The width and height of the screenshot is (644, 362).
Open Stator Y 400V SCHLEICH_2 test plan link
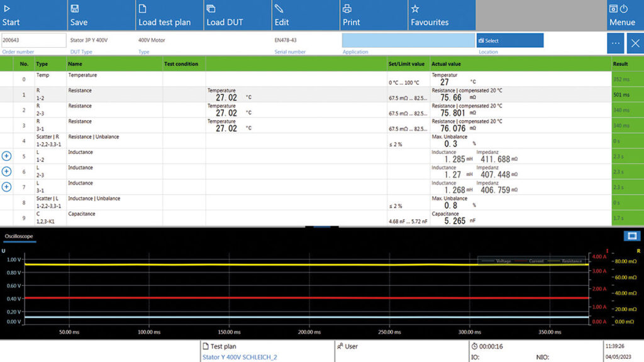(239, 357)
